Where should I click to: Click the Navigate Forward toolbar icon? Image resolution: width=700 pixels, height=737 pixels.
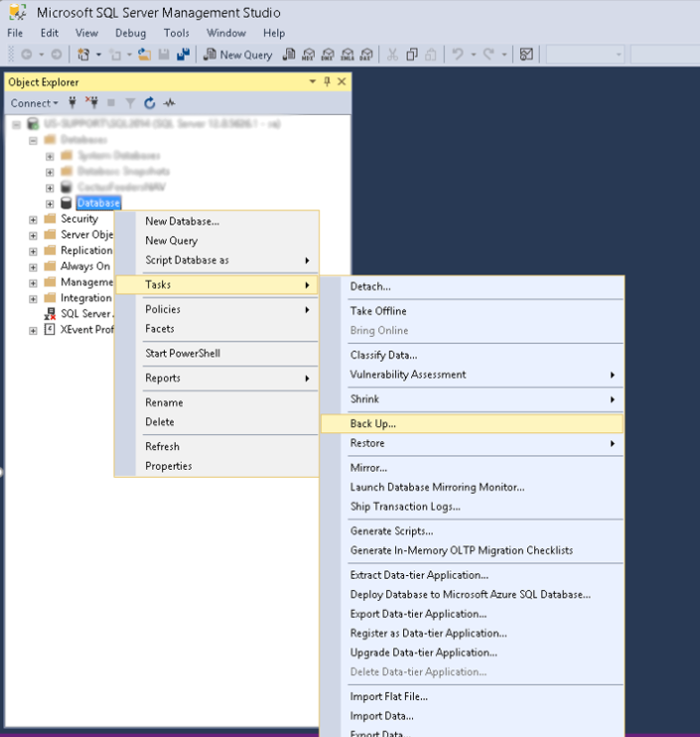[x=57, y=55]
